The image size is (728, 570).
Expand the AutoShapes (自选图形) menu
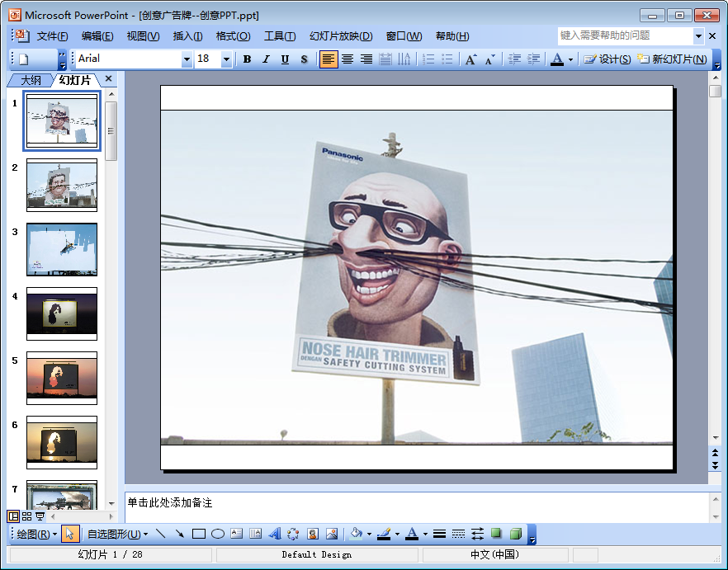117,534
